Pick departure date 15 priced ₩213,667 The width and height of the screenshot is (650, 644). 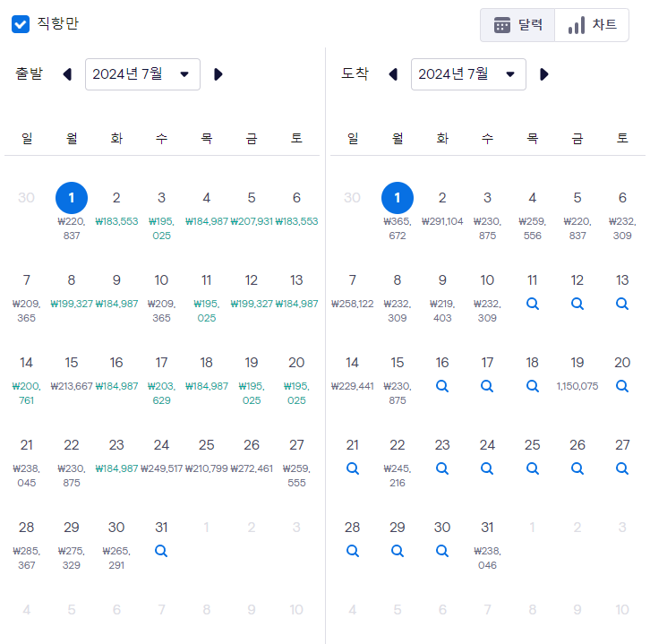pos(72,363)
